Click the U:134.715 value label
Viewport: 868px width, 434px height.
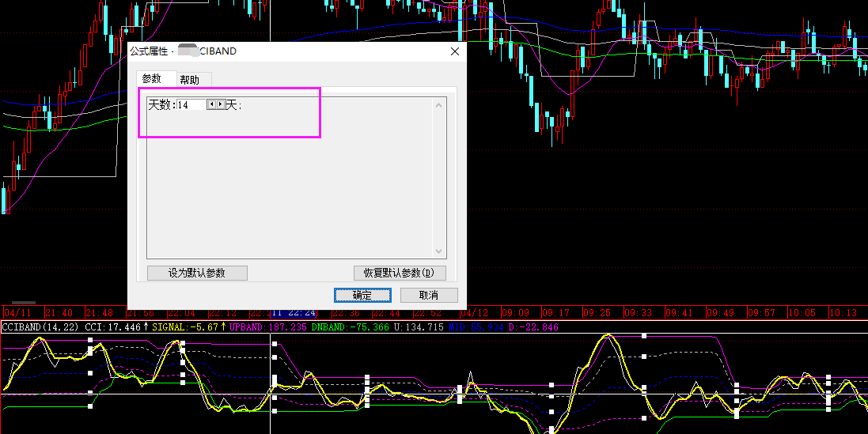click(x=419, y=327)
